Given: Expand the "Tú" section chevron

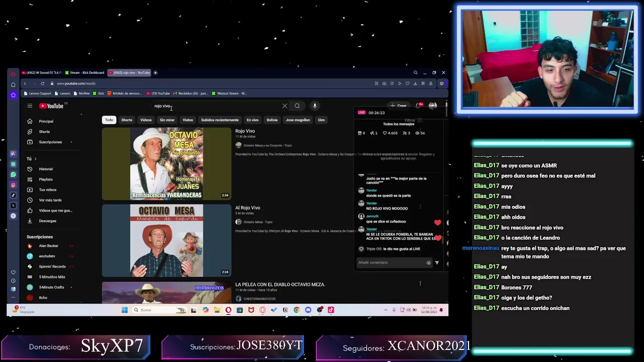Looking at the screenshot, I should pos(35,159).
